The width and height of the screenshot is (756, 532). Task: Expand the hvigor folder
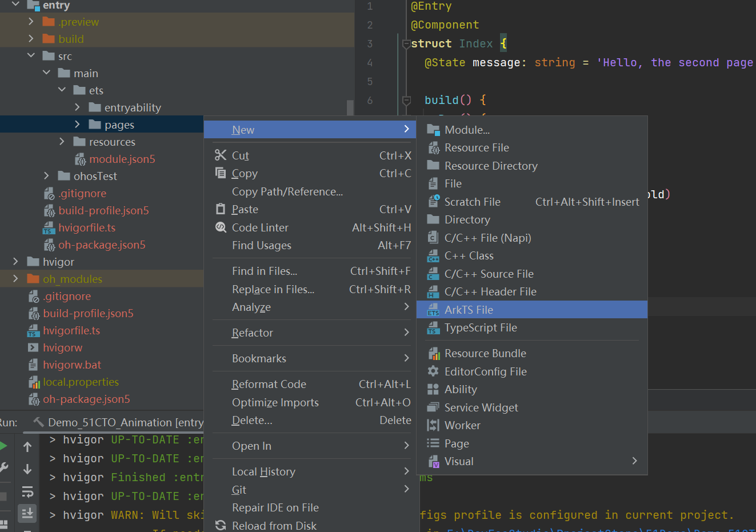click(x=15, y=262)
